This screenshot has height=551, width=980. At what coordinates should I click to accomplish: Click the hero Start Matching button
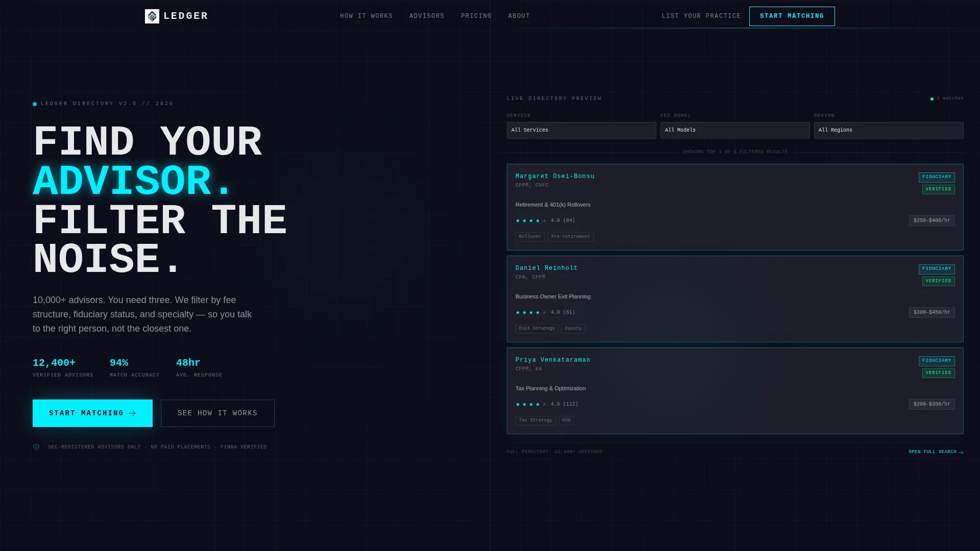[92, 413]
